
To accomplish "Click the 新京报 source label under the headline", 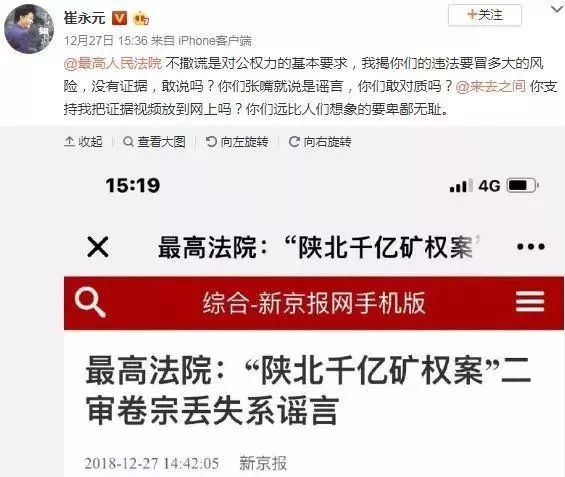I will click(263, 463).
